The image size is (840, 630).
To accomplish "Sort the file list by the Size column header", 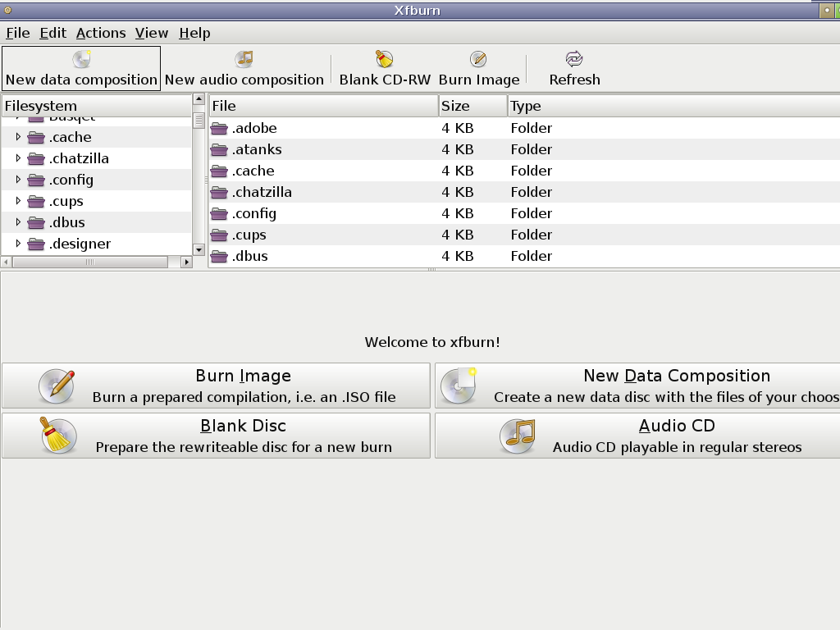I will [473, 106].
